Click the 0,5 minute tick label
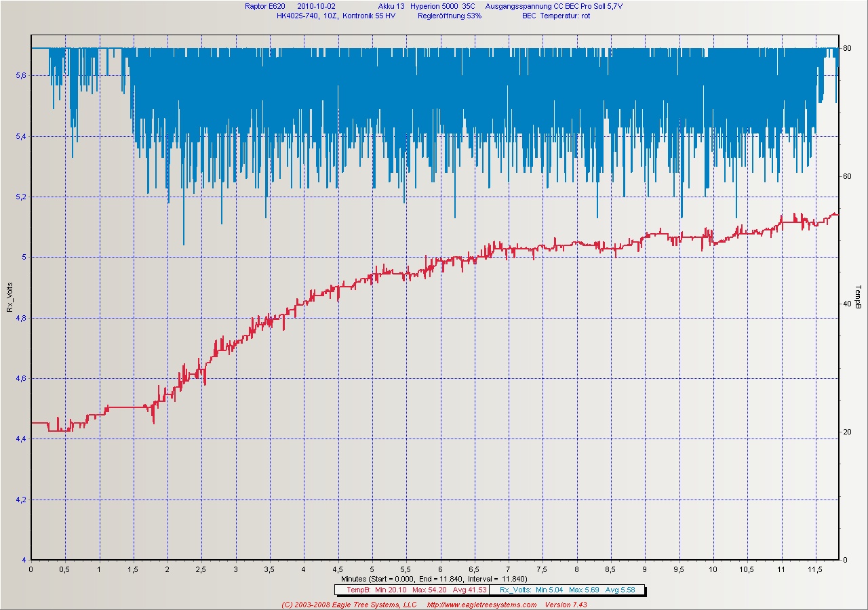This screenshot has height=610, width=868. click(65, 569)
